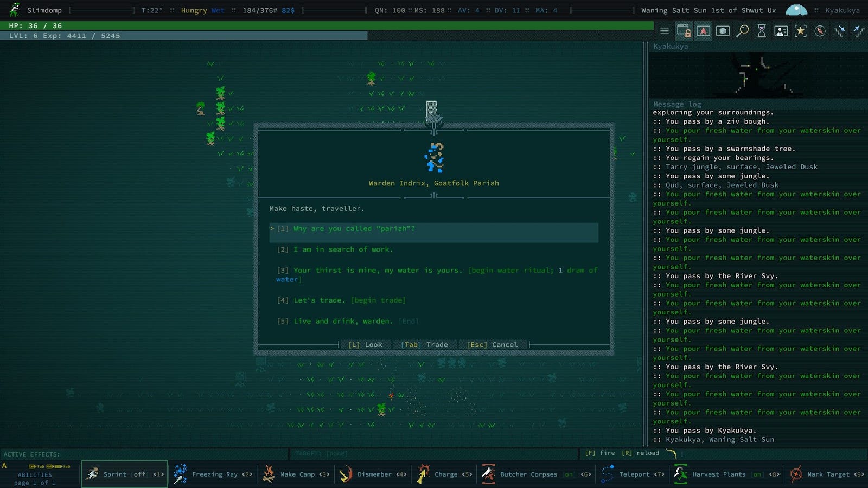Image resolution: width=868 pixels, height=488 pixels.
Task: Toggle Sprint ability currently off
Action: pos(125,474)
